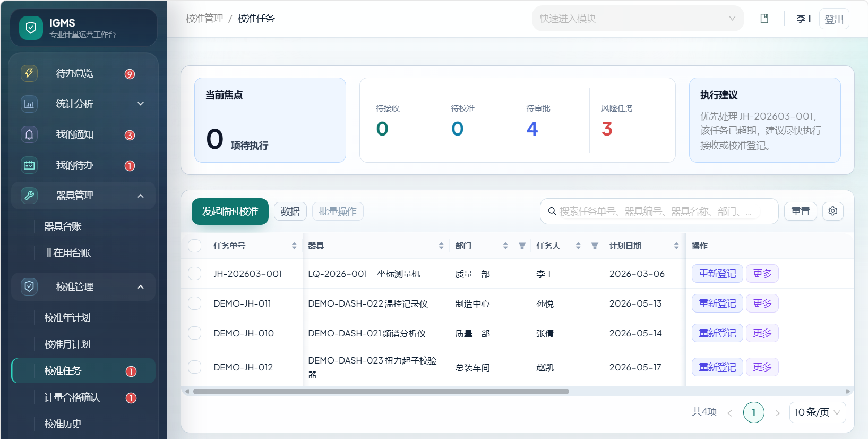The image size is (868, 439).
Task: Toggle the select-all rows checkbox
Action: tap(195, 246)
